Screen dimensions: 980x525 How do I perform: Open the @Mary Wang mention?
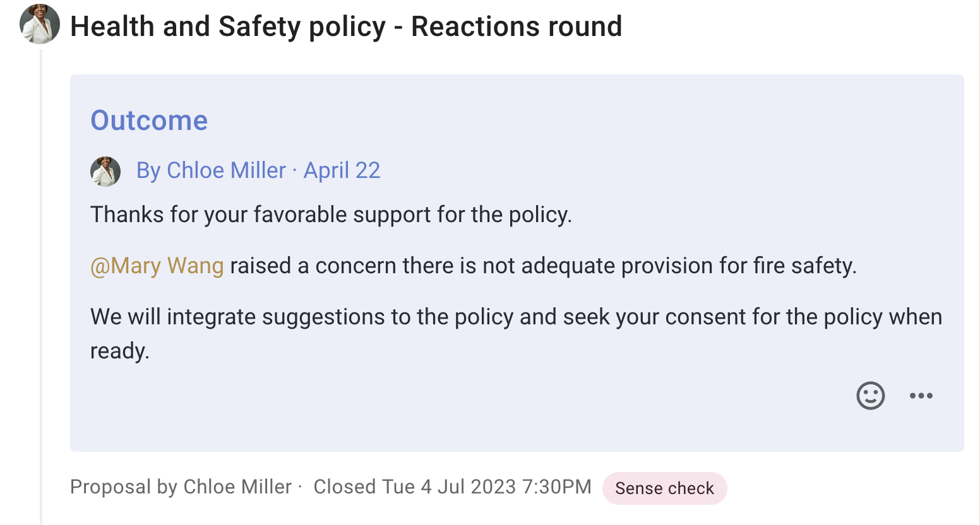[x=157, y=266]
